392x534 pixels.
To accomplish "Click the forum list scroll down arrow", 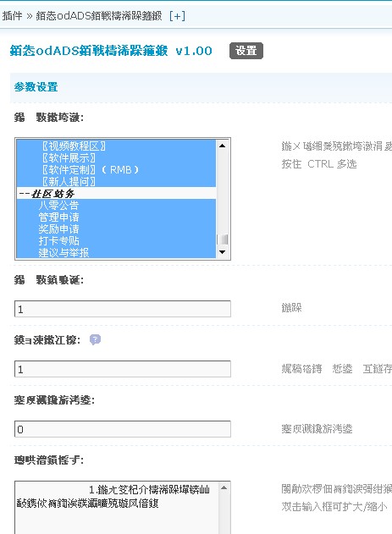I will tap(223, 252).
